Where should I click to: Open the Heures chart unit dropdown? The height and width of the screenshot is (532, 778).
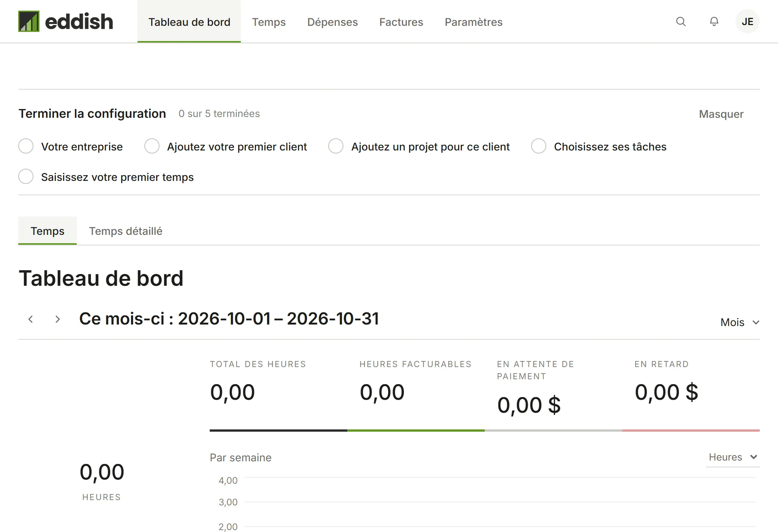(x=732, y=457)
